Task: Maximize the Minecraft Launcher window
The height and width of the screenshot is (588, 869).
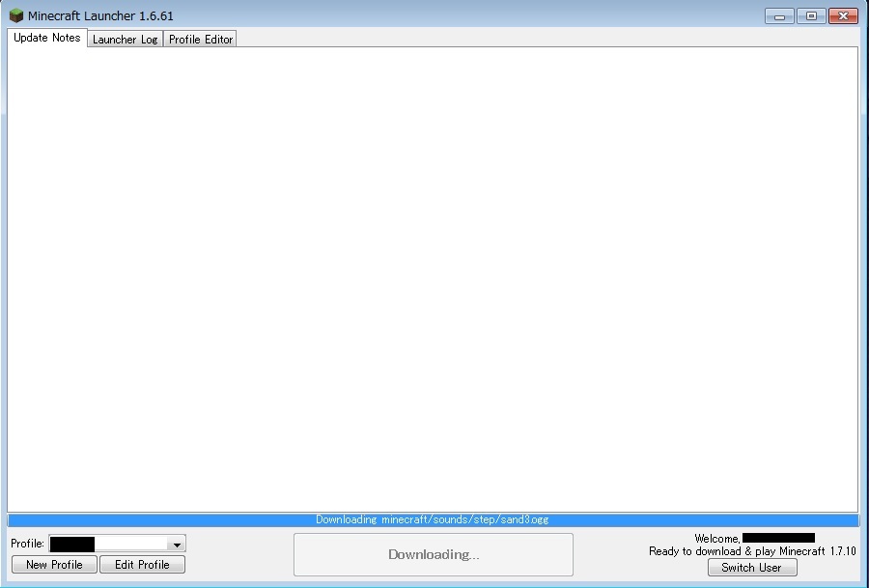Action: [811, 16]
